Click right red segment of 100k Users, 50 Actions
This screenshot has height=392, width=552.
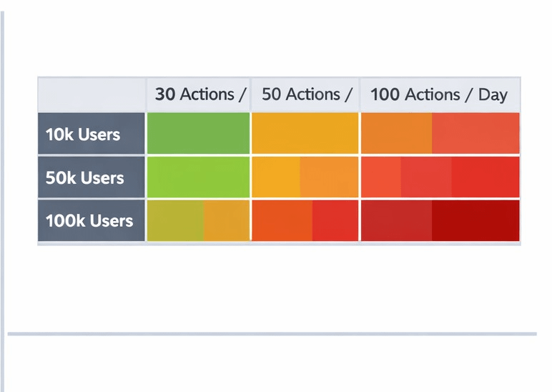click(335, 221)
